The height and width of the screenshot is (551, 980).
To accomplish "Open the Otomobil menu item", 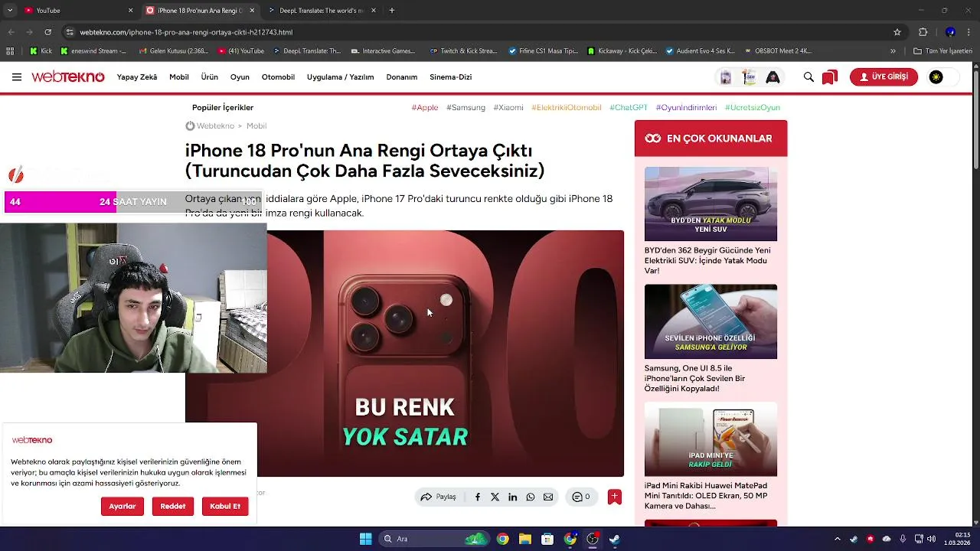I will point(278,77).
